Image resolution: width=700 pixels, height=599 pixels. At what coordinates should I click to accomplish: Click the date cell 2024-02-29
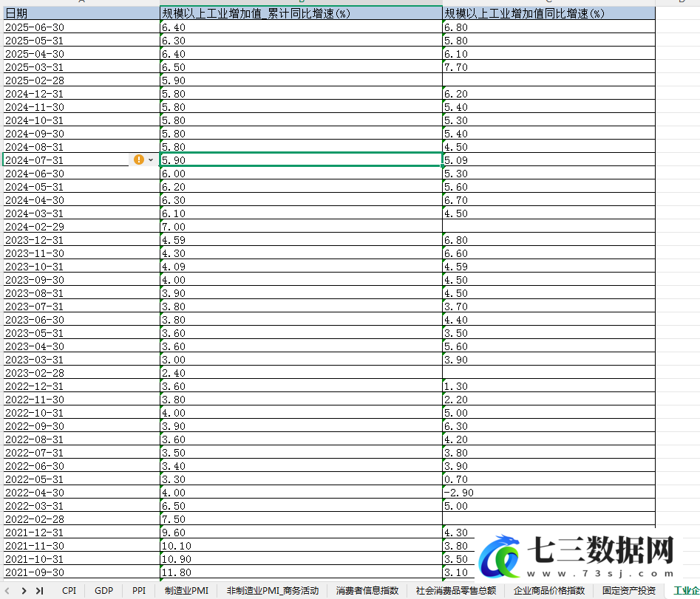82,227
